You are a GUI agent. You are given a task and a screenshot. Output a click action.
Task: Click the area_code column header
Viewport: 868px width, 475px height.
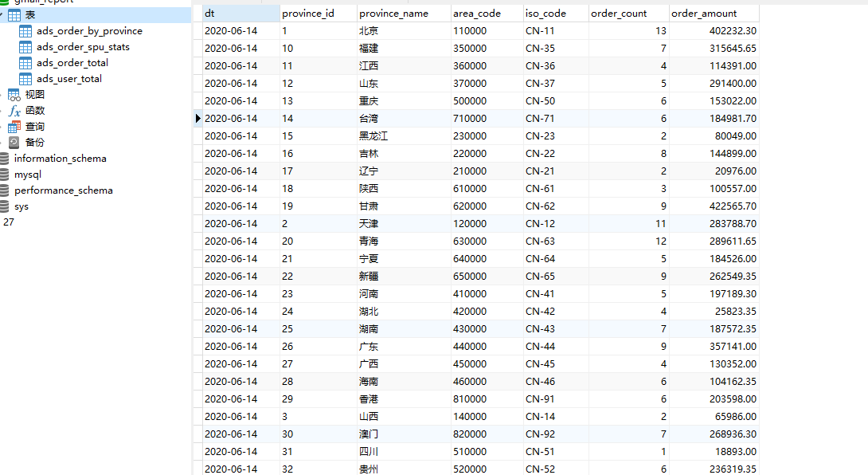tap(487, 14)
